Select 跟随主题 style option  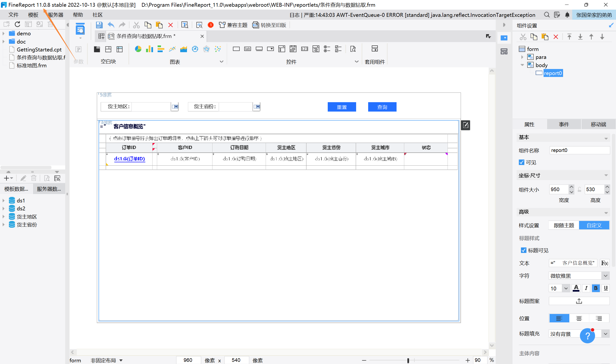click(x=564, y=225)
